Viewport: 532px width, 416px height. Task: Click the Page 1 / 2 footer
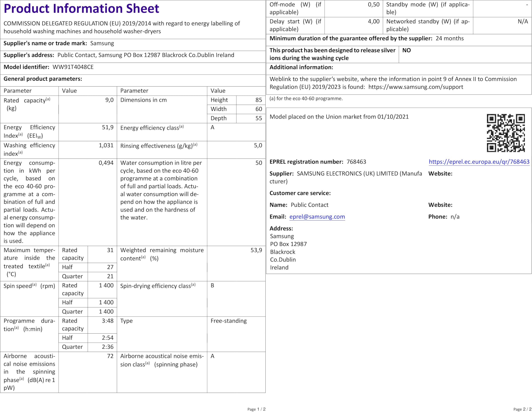tap(256, 409)
